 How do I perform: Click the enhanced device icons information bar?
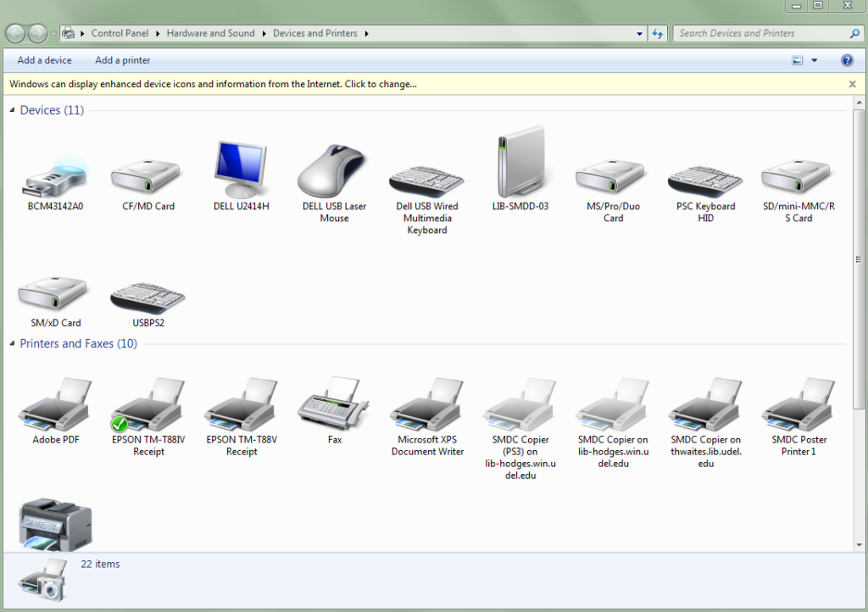pyautogui.click(x=214, y=85)
